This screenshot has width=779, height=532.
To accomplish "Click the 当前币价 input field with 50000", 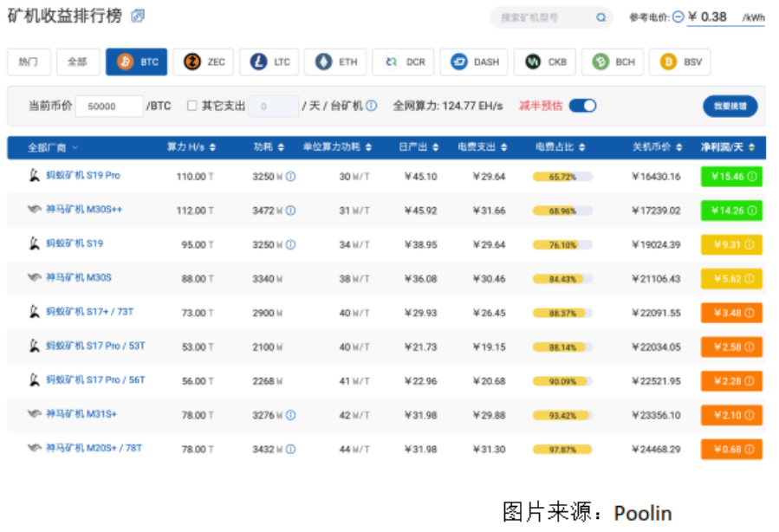I will pyautogui.click(x=109, y=106).
